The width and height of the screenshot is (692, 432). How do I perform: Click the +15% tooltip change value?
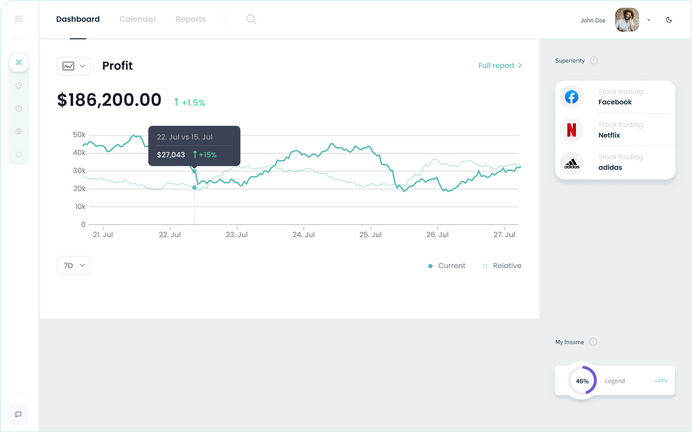point(205,155)
